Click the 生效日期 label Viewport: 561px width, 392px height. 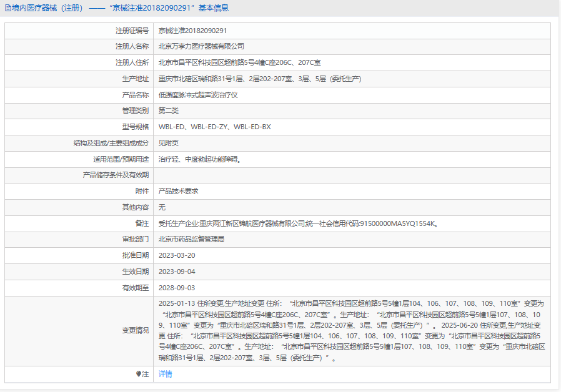[135, 272]
